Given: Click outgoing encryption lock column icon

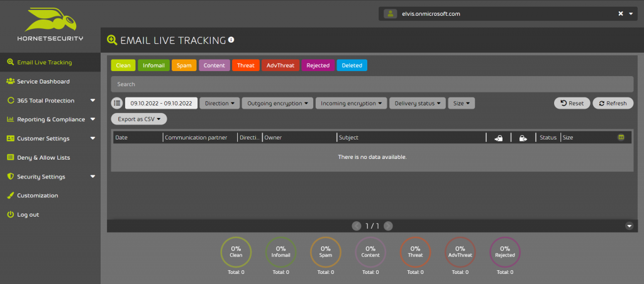Looking at the screenshot, I should point(523,138).
